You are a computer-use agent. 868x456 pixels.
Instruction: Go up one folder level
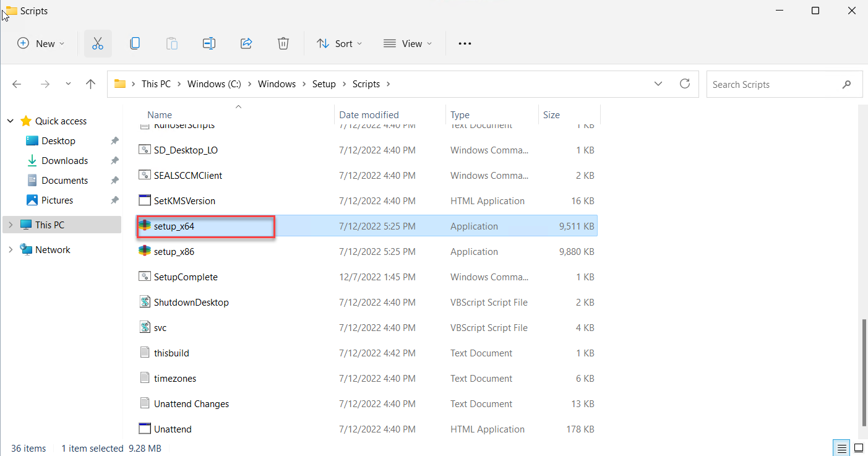91,84
